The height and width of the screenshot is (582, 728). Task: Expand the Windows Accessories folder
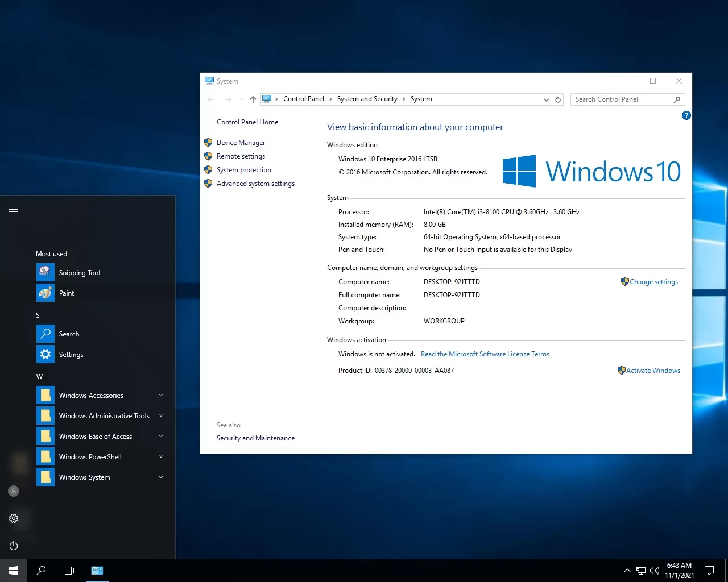point(91,396)
